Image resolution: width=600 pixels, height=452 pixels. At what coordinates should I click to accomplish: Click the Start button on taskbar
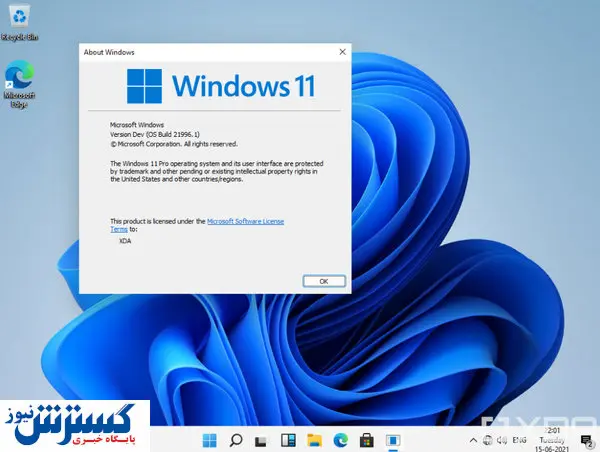pos(211,440)
